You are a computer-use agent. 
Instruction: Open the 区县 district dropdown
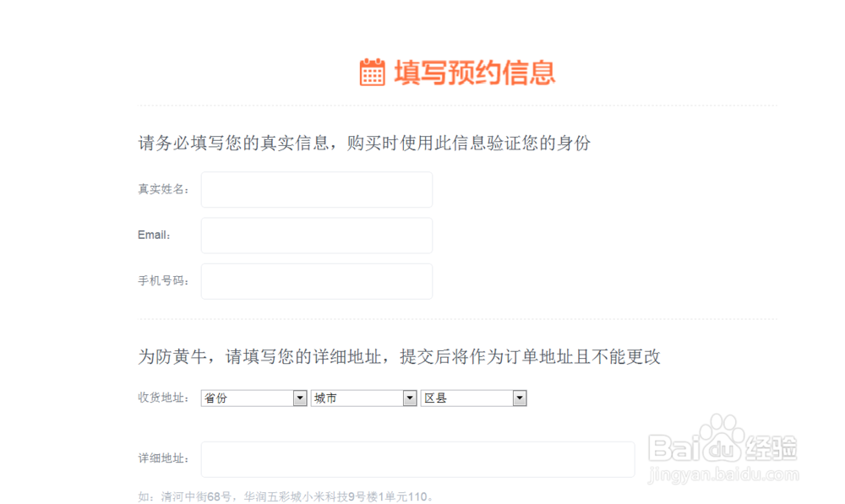click(475, 398)
